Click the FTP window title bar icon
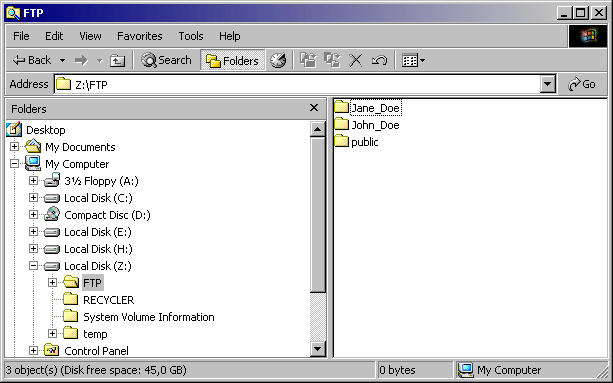Viewport: 613px width, 383px height. pos(13,13)
